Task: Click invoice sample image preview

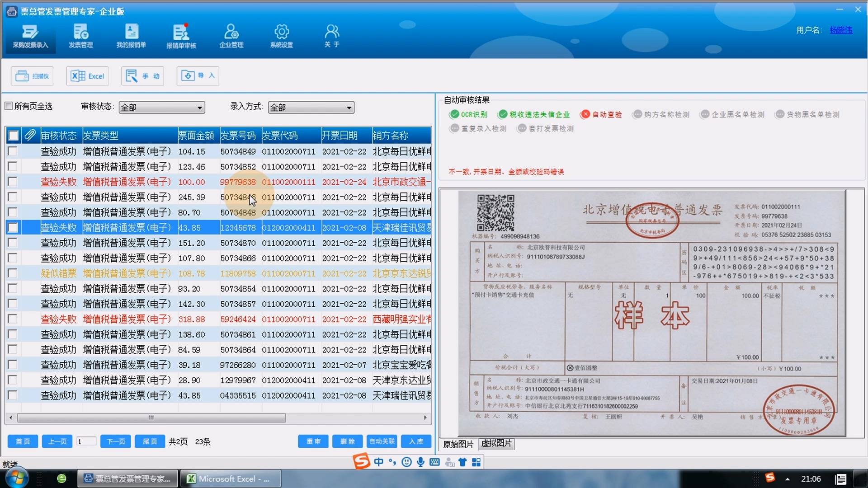Action: (651, 313)
